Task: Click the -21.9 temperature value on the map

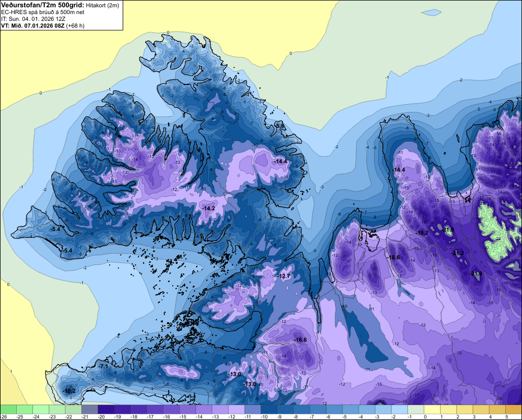Action: click(476, 273)
